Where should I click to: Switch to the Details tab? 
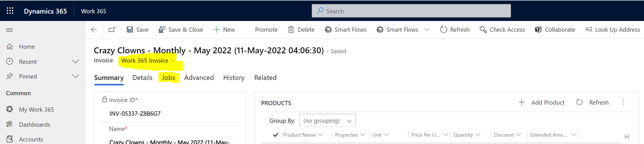pos(142,78)
